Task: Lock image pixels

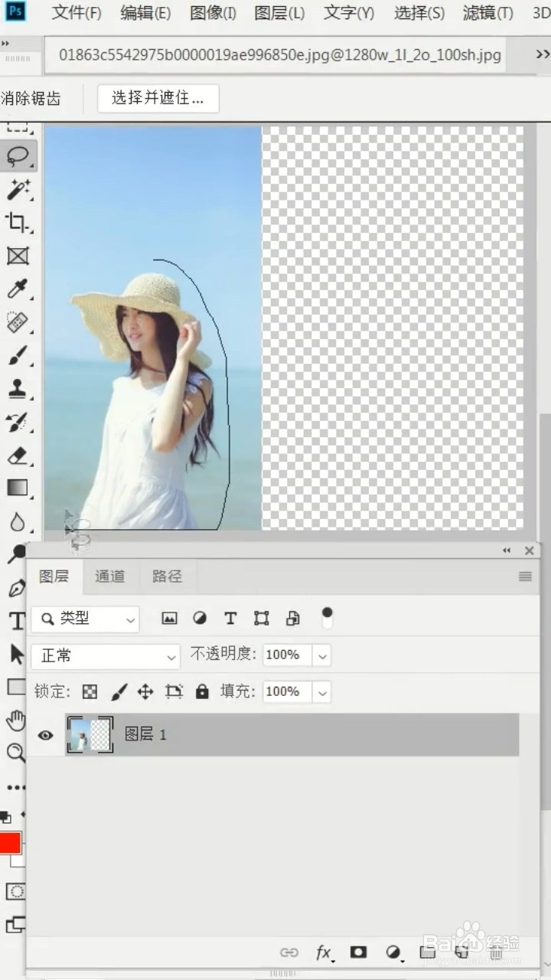Action: point(119,692)
